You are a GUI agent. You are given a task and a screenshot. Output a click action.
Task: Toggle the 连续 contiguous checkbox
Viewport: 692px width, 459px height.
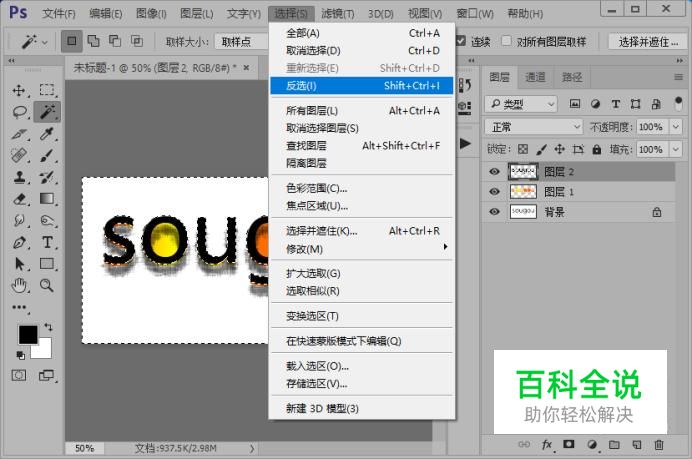[x=461, y=41]
